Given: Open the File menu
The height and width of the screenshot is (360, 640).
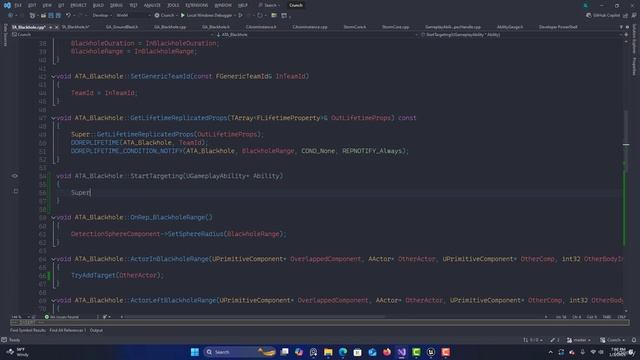Looking at the screenshot, I should pyautogui.click(x=18, y=5).
